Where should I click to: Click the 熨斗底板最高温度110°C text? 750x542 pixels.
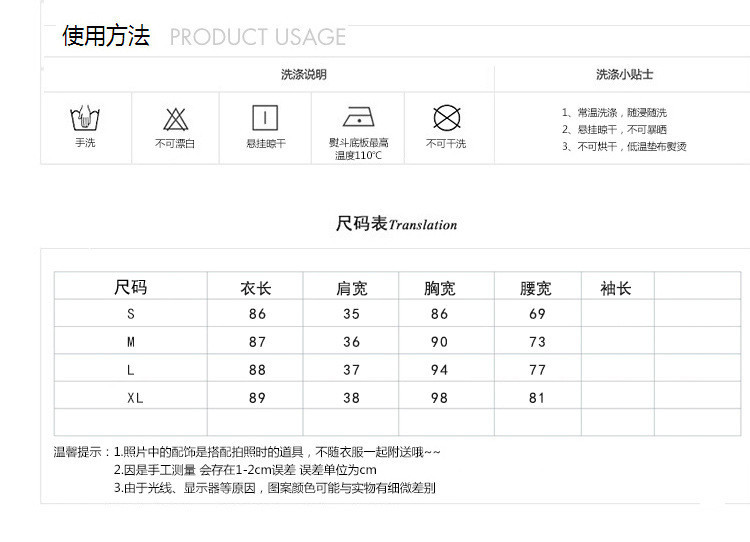point(359,149)
